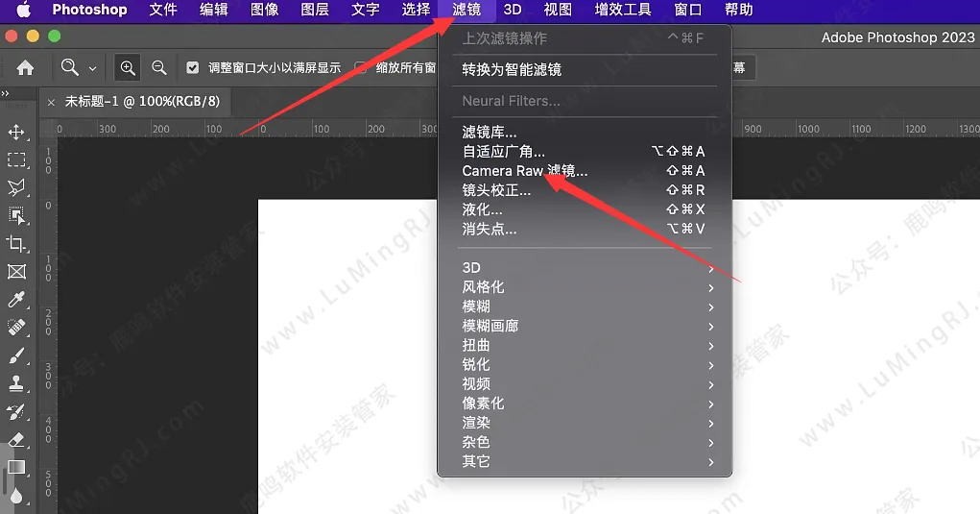Open the Apple menu
Viewport: 980px width, 514px height.
[24, 10]
